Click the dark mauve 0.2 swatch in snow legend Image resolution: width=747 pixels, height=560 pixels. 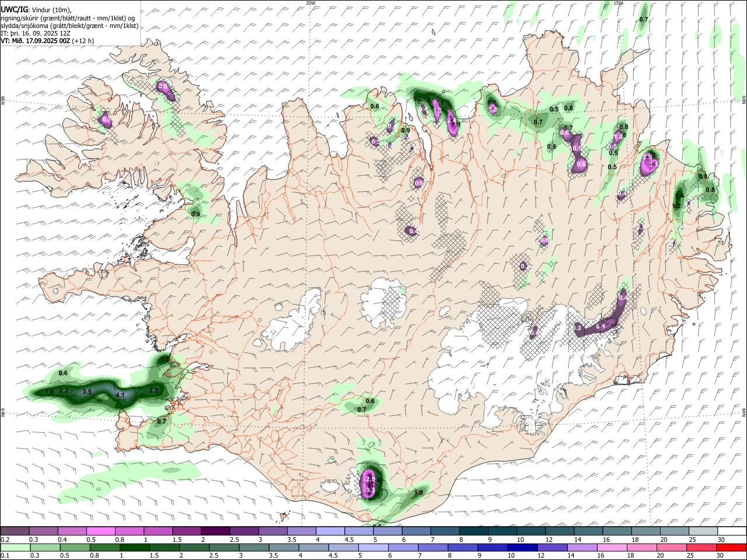pos(15,531)
